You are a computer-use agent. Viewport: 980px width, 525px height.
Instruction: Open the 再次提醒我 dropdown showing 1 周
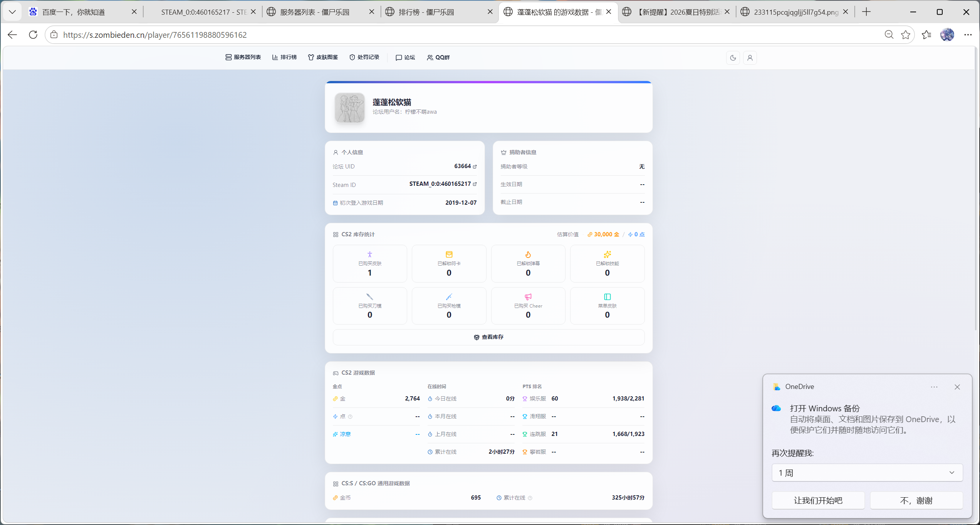[x=867, y=473]
